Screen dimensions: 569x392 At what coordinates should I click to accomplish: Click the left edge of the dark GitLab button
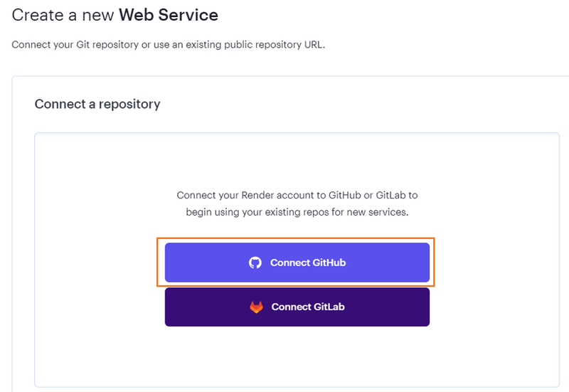[171, 307]
